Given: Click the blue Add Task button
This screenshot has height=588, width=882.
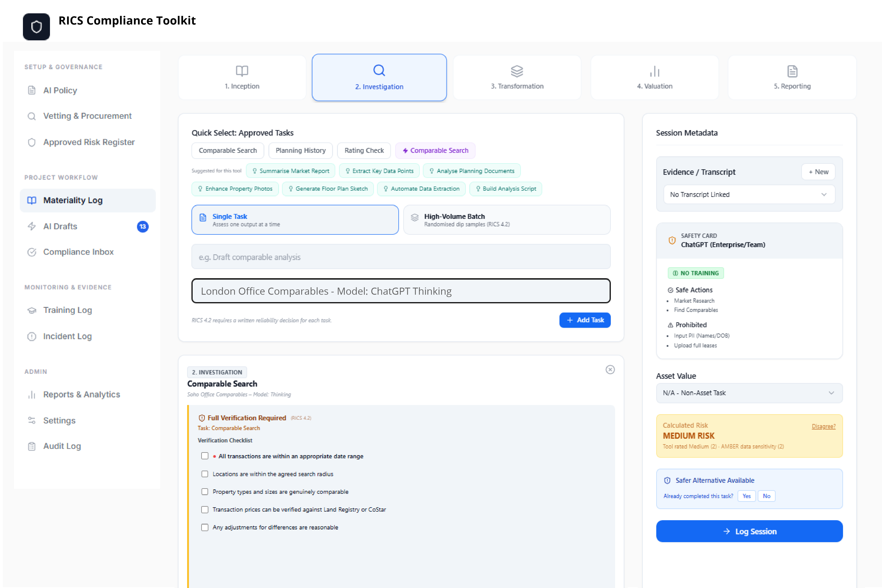Looking at the screenshot, I should [x=585, y=320].
